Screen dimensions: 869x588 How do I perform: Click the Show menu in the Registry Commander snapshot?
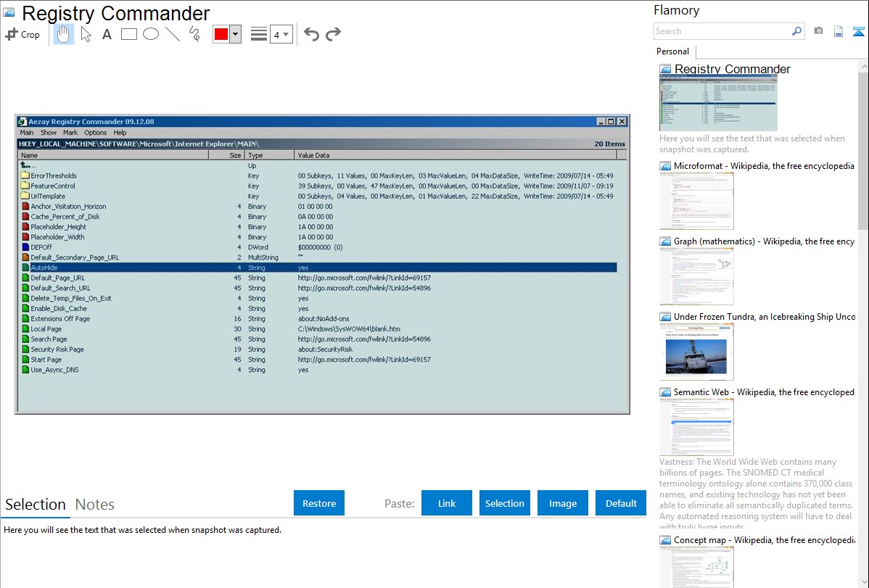click(x=48, y=133)
